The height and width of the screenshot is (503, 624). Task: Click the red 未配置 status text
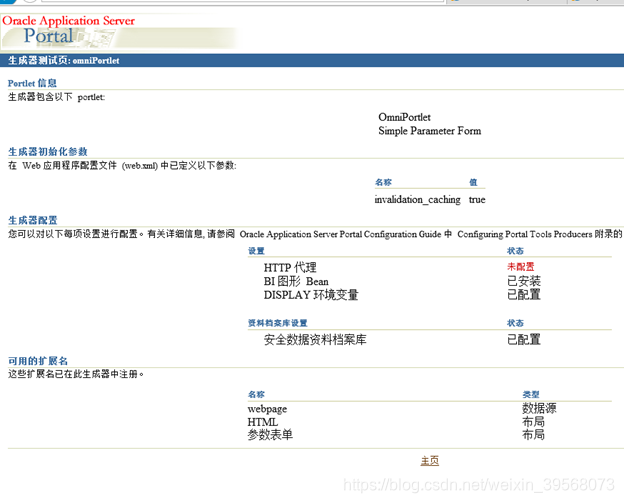[521, 267]
